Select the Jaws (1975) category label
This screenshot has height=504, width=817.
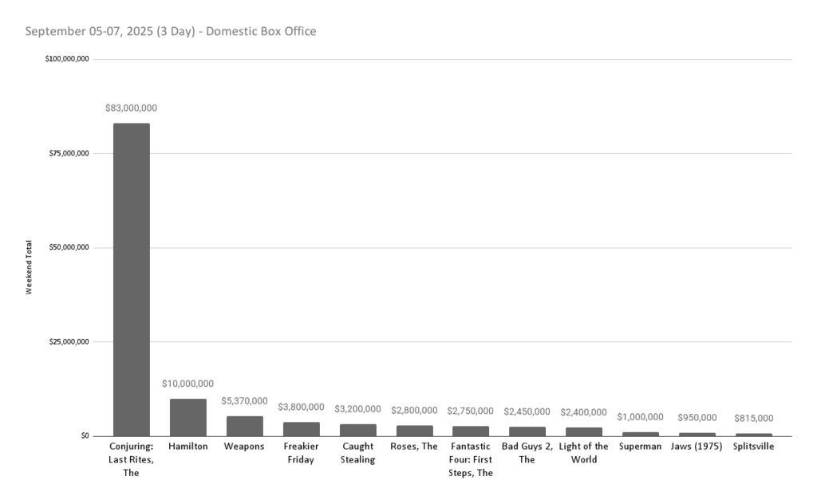(697, 447)
